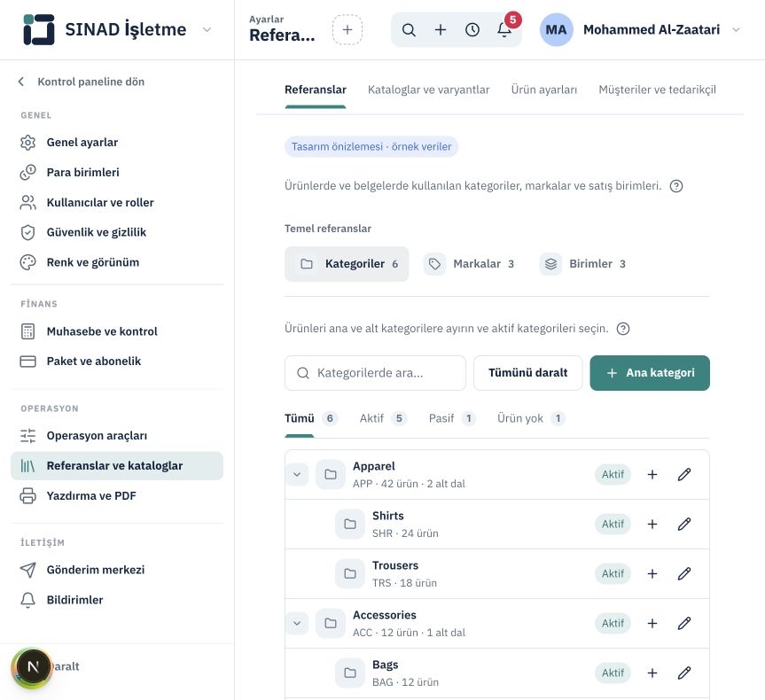765x700 pixels.
Task: Select the Markalar reference group
Action: point(469,264)
